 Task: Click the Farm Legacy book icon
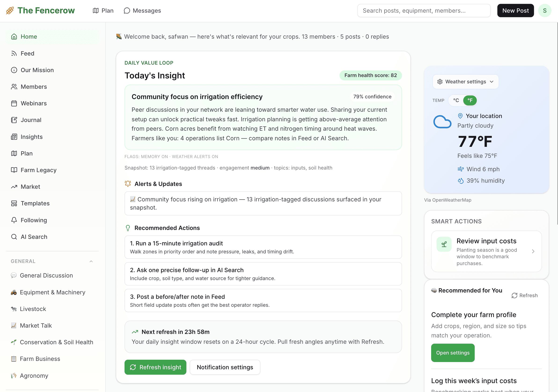[14, 170]
